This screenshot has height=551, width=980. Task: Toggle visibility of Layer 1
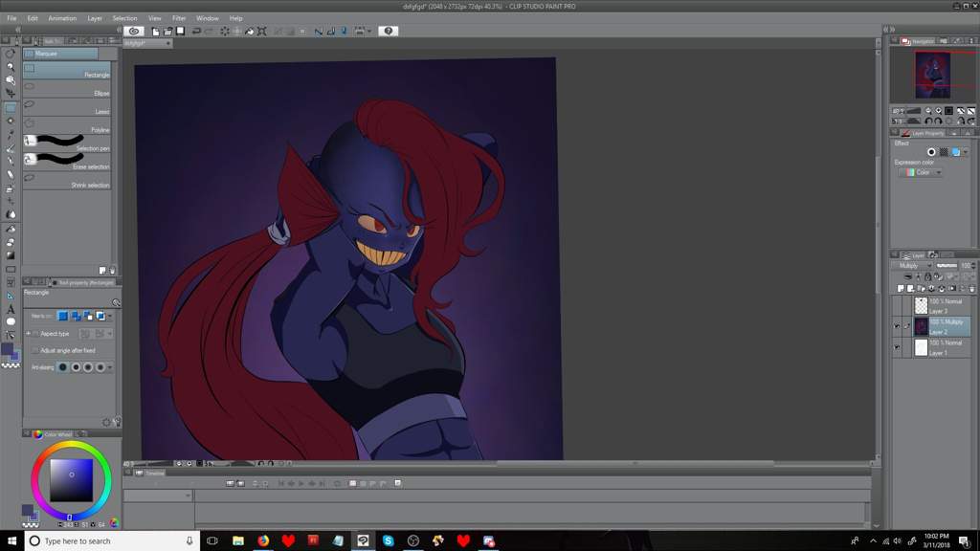pyautogui.click(x=897, y=347)
